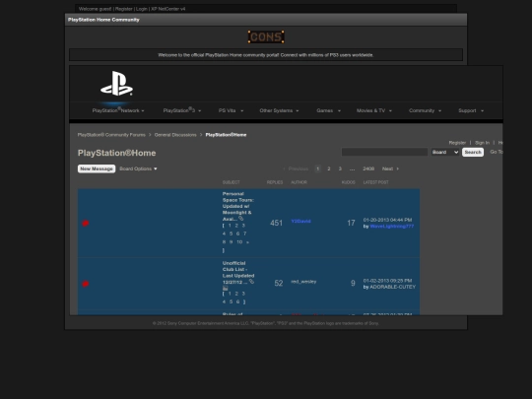Expand the Other Systems menu
Viewport: 532px width, 399px height.
[279, 110]
